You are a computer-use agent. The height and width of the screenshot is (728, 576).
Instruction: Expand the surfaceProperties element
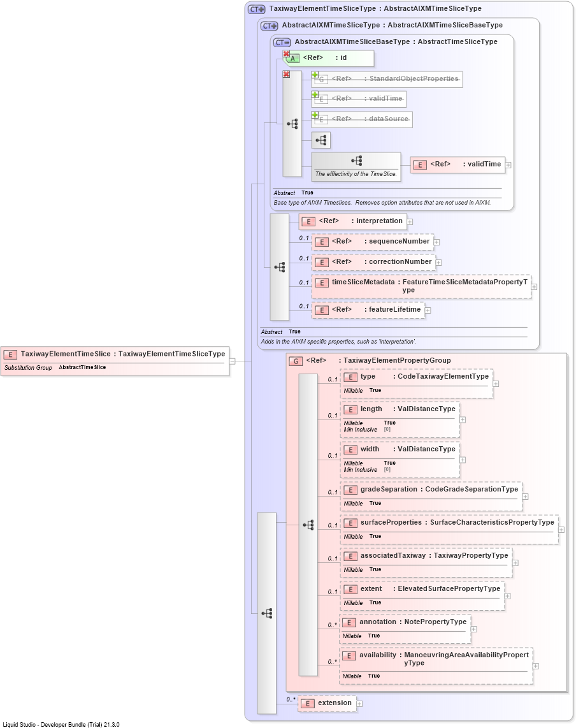coord(561,530)
